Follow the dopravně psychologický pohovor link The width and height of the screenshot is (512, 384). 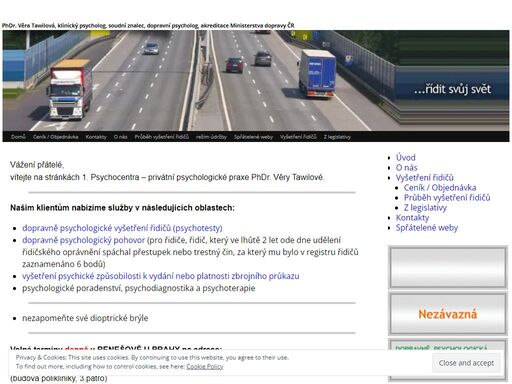84,240
